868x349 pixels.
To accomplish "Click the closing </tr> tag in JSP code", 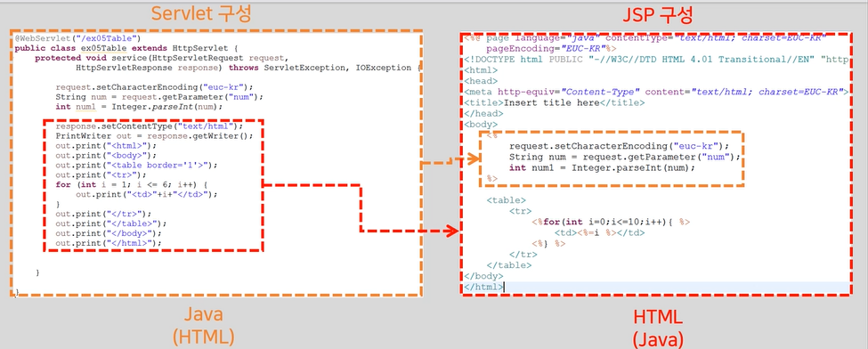I will point(523,255).
